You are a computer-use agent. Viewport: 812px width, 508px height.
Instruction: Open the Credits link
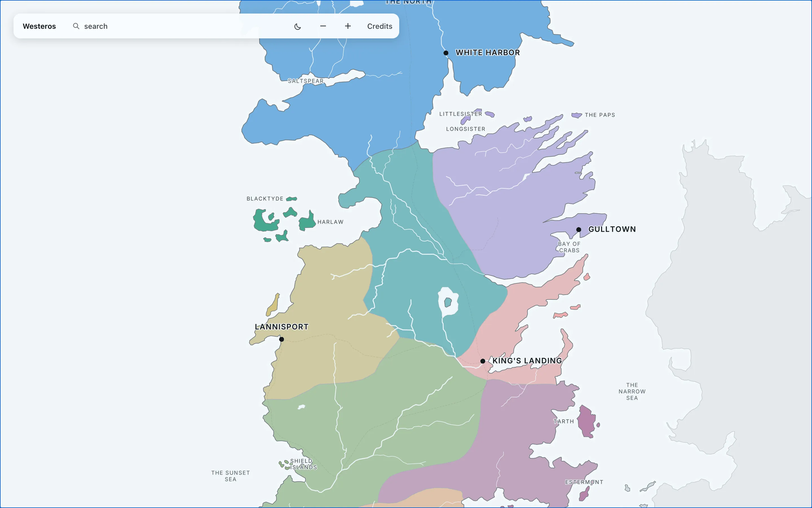tap(379, 26)
